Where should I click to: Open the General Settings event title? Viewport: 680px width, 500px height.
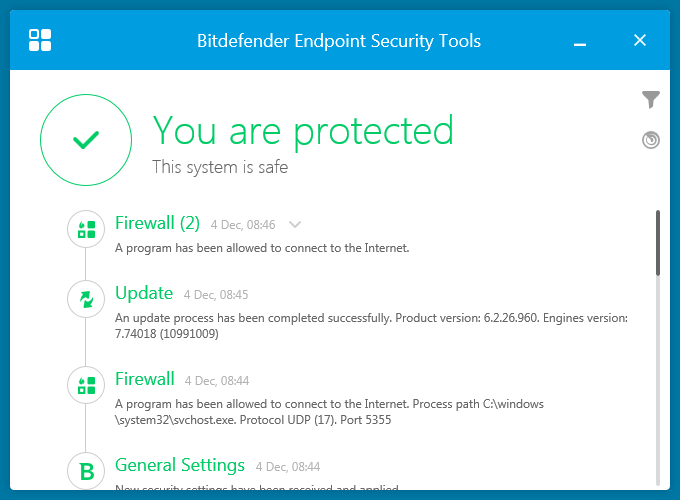click(x=180, y=465)
